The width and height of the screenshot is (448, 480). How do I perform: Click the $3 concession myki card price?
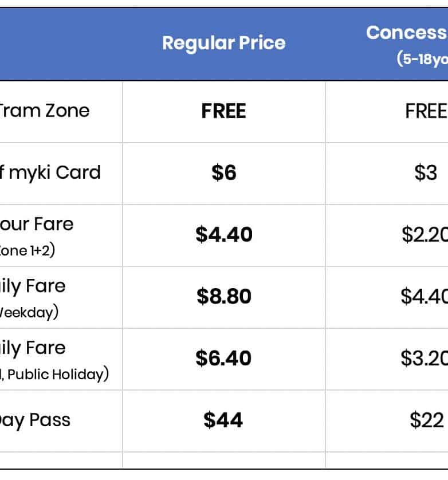click(x=426, y=173)
